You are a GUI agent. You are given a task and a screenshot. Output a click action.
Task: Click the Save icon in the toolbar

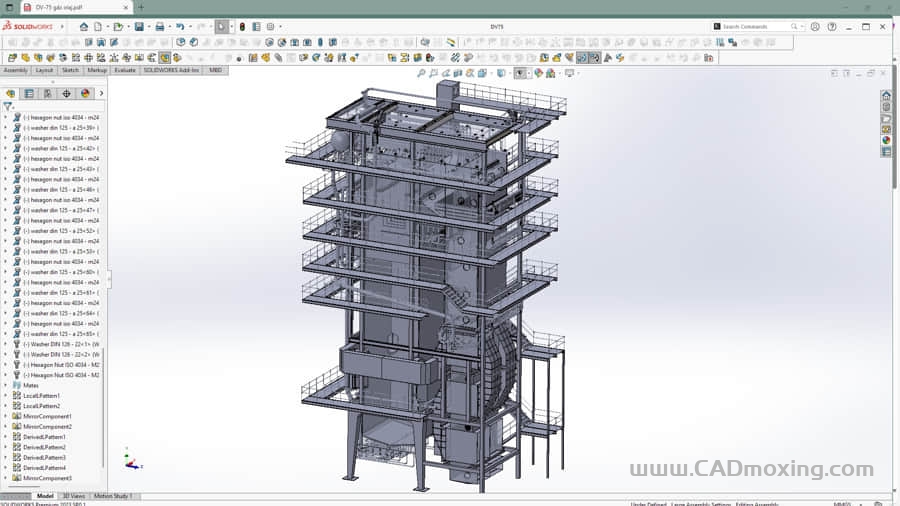[x=139, y=27]
